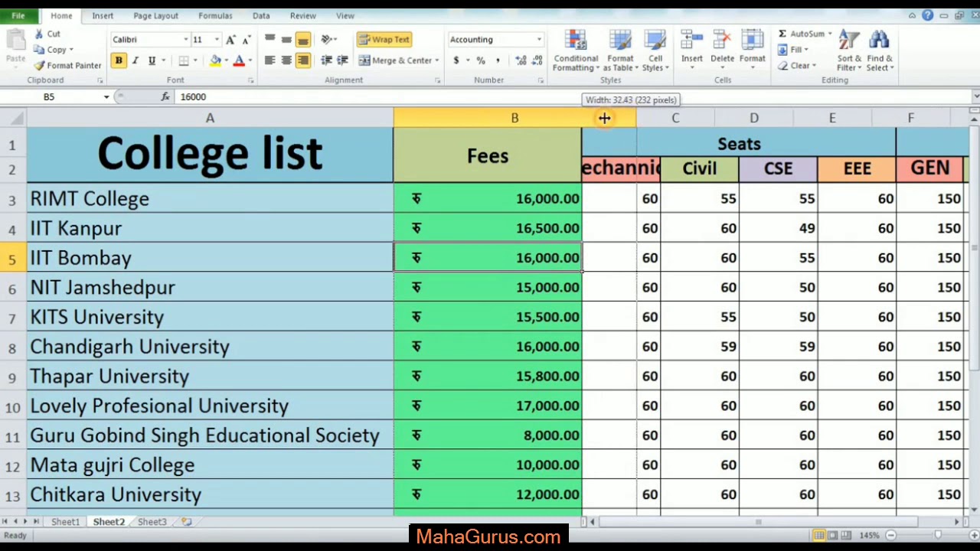
Task: Click the Cut scissors icon
Action: click(39, 34)
